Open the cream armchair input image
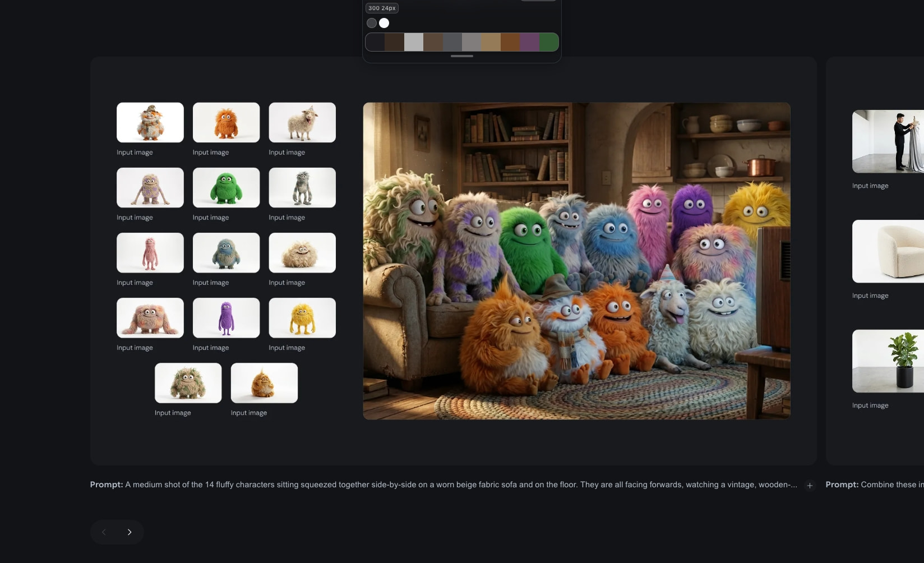Screen dimensions: 924x563 tap(888, 251)
